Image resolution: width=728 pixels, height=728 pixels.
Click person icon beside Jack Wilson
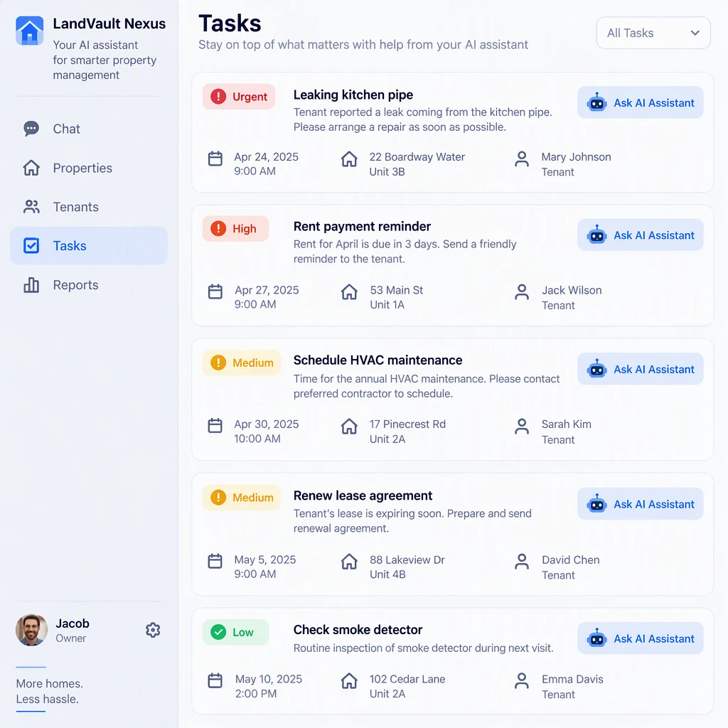[x=522, y=292]
